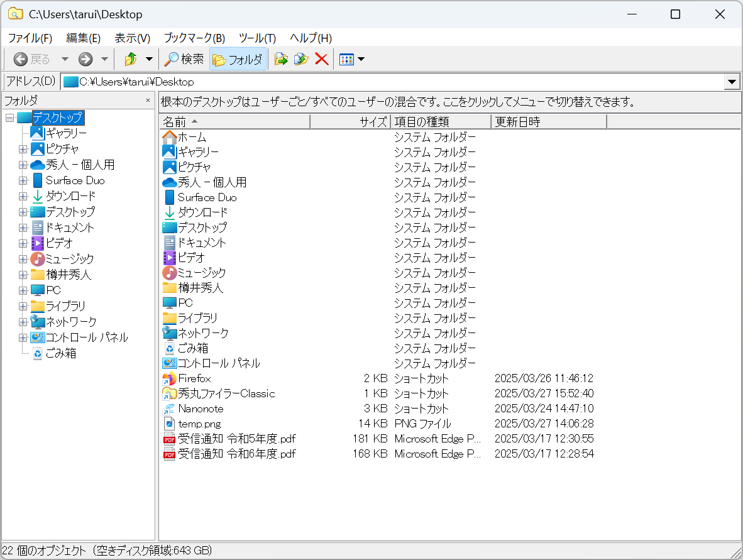This screenshot has width=743, height=560.
Task: Select ごみ箱 in folder tree
Action: [x=60, y=353]
